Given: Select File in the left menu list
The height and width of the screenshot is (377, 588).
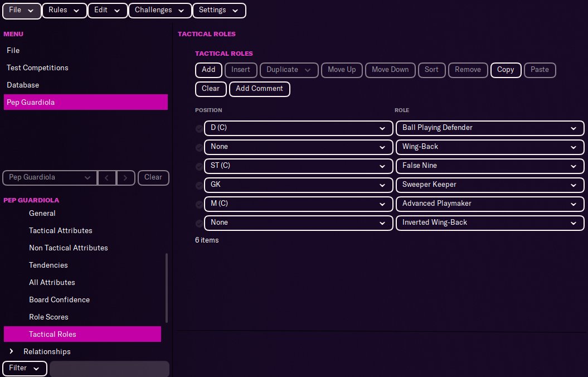Looking at the screenshot, I should (85, 50).
